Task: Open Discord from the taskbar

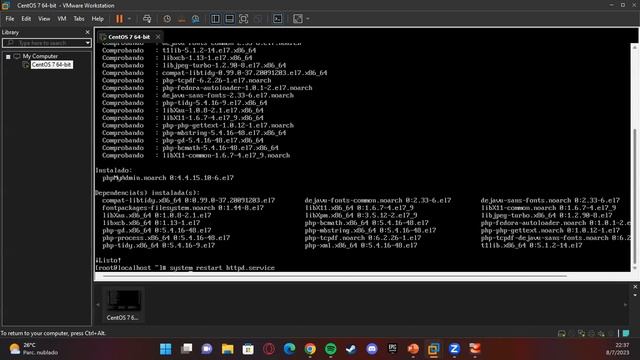Action: 372,349
